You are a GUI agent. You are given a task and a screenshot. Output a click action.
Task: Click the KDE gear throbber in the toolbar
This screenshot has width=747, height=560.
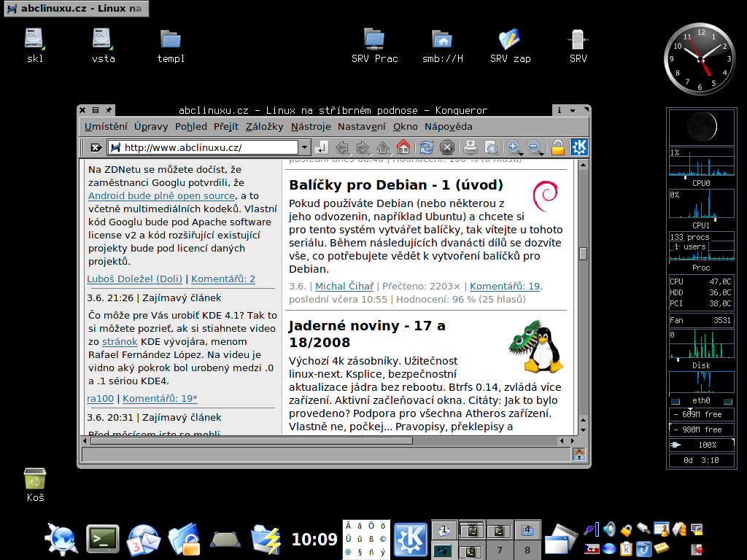pyautogui.click(x=579, y=147)
